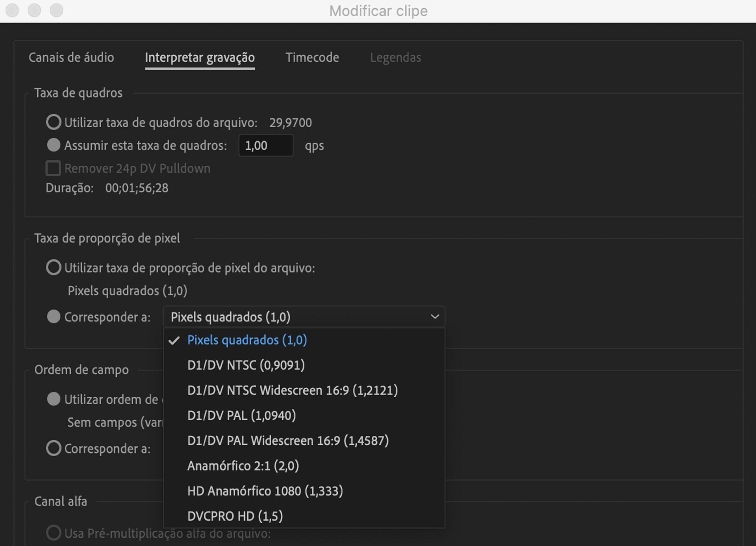Select 'Utilizar taxa de quadros do arquivo' radio
The image size is (756, 546).
coord(54,122)
